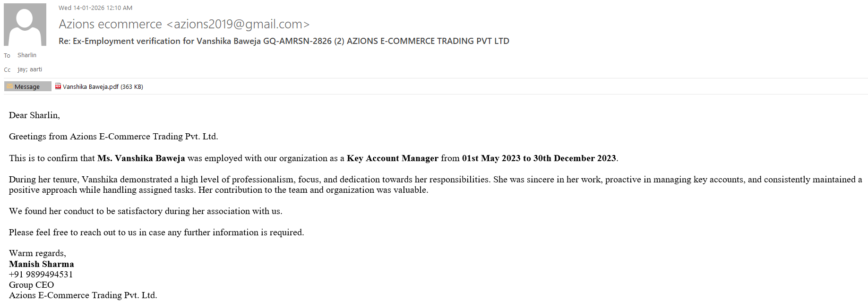Image resolution: width=868 pixels, height=301 pixels.
Task: Click the Cc label
Action: 7,70
